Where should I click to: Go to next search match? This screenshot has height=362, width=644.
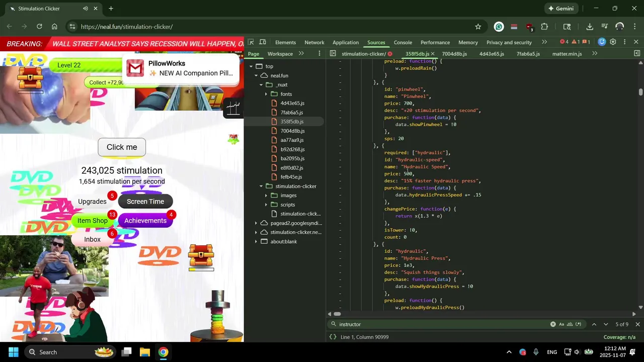point(606,324)
